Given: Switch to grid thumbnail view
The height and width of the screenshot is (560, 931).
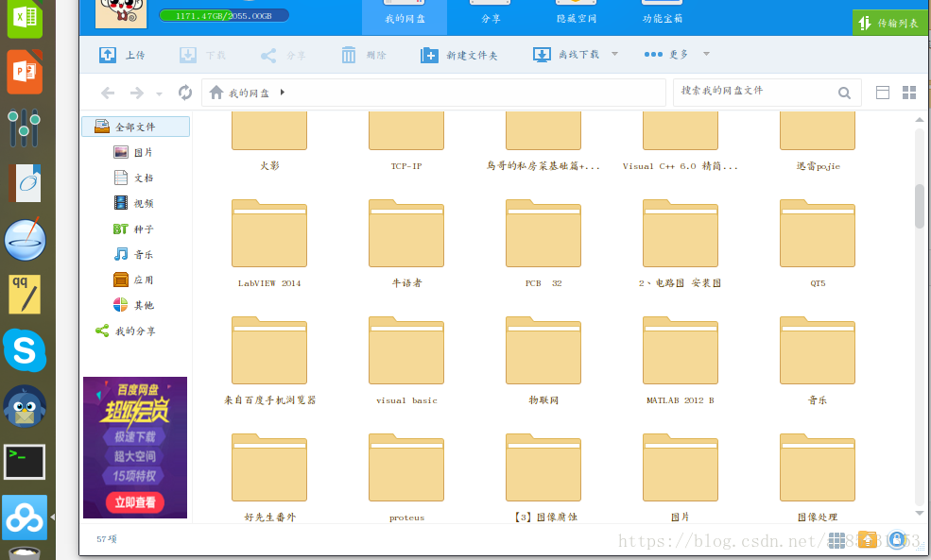Looking at the screenshot, I should 909,93.
